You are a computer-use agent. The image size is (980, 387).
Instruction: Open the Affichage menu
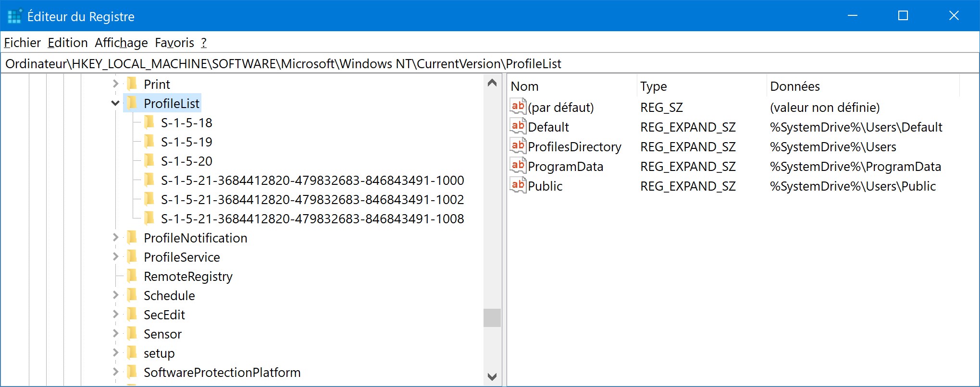pyautogui.click(x=121, y=43)
